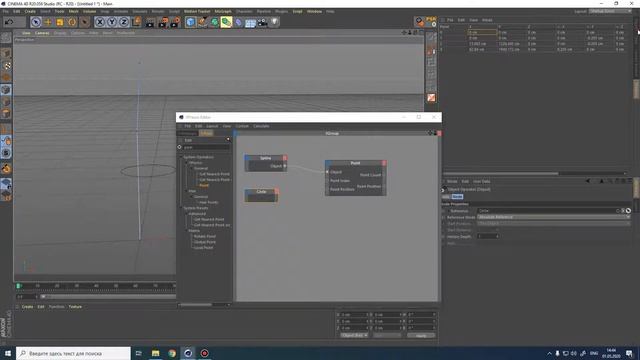The width and height of the screenshot is (640, 360).
Task: Collapse the System Operators tree group
Action: (x=181, y=157)
